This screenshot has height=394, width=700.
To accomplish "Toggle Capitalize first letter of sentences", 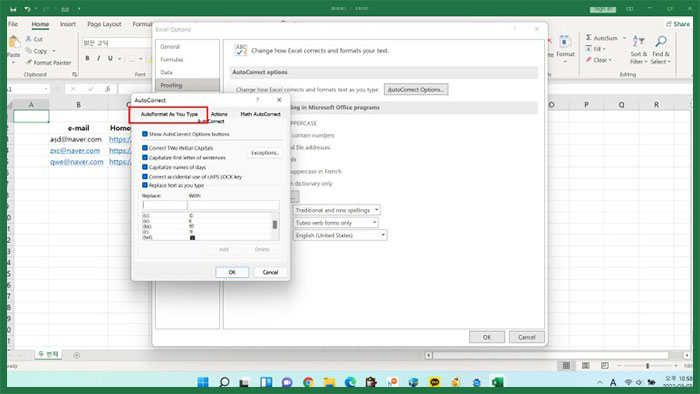I will click(145, 157).
